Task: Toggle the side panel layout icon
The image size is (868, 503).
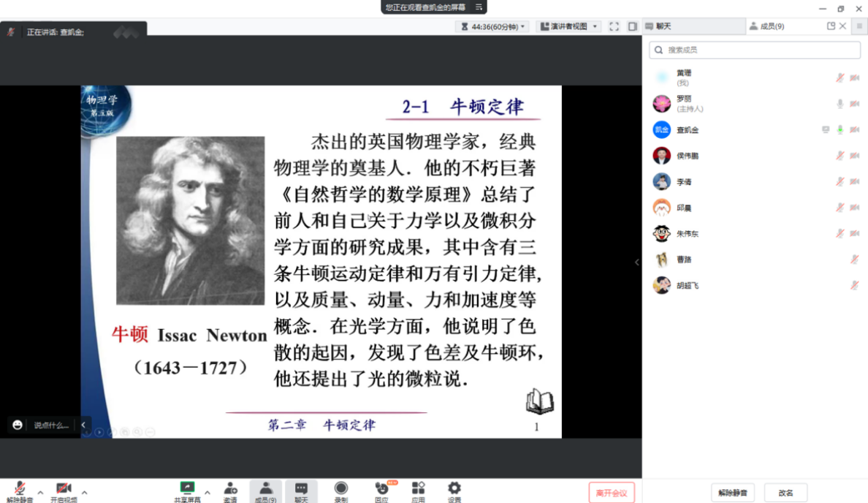Action: [x=633, y=26]
